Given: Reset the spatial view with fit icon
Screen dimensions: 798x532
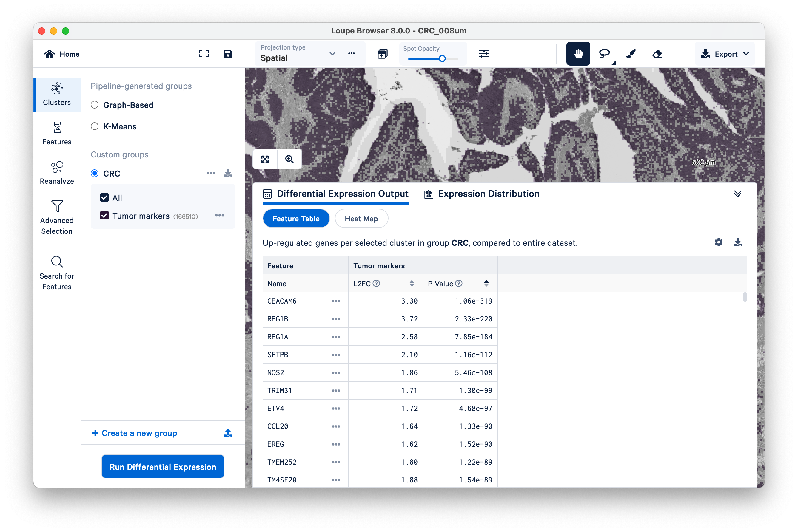Looking at the screenshot, I should [265, 159].
